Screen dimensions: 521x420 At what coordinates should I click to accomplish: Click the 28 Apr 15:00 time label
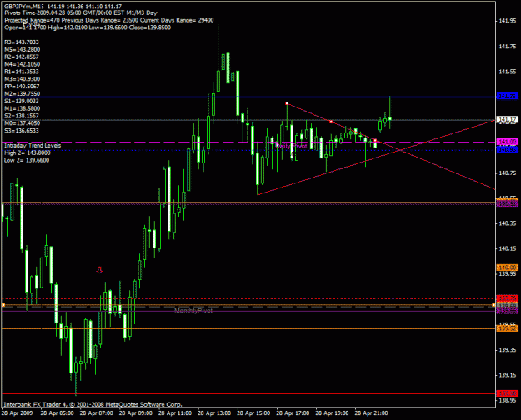[x=253, y=413]
